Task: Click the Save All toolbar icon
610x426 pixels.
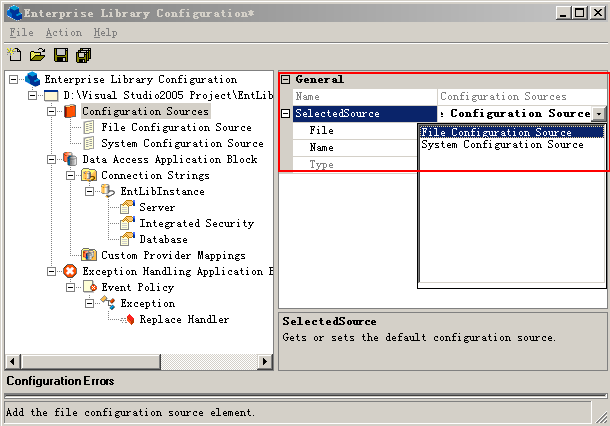Action: 83,55
